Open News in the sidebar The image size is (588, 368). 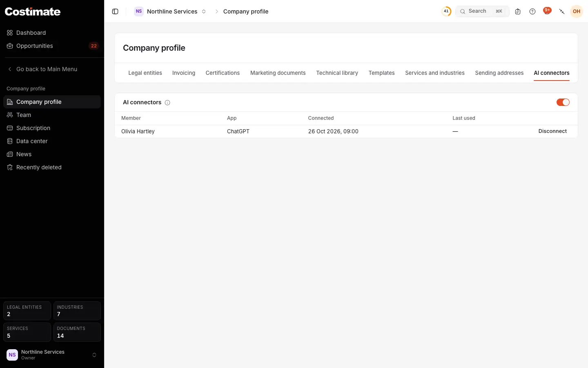[52, 154]
